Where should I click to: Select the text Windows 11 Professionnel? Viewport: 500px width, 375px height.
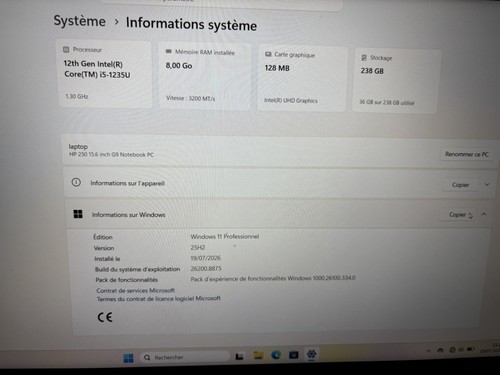click(x=225, y=236)
